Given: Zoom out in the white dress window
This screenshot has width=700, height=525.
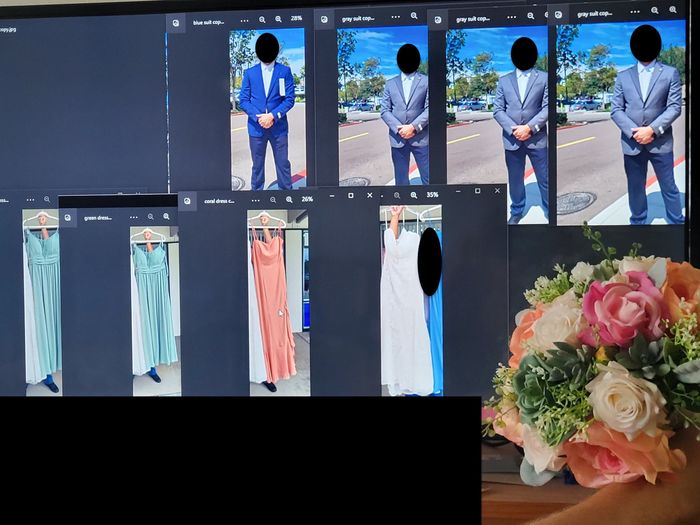Looking at the screenshot, I should tap(397, 195).
